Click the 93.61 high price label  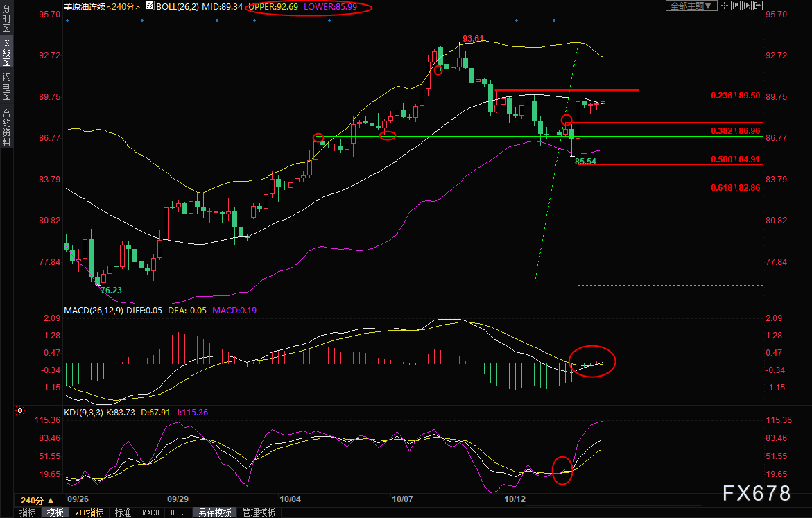click(x=474, y=39)
